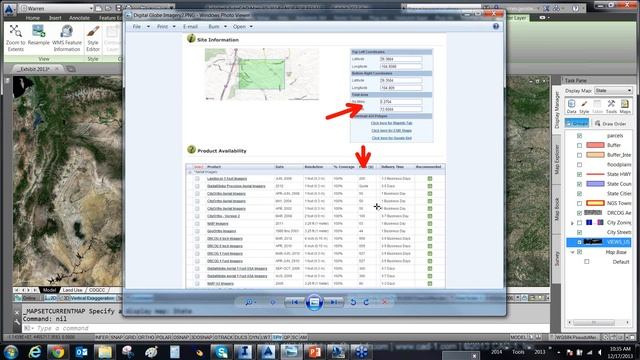The height and width of the screenshot is (360, 640).
Task: Enable the NGS Town layer checkbox
Action: (x=579, y=203)
